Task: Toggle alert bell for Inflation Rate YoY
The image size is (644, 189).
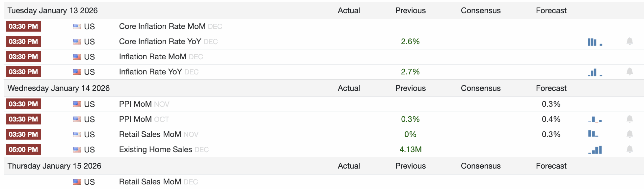Action: [629, 72]
